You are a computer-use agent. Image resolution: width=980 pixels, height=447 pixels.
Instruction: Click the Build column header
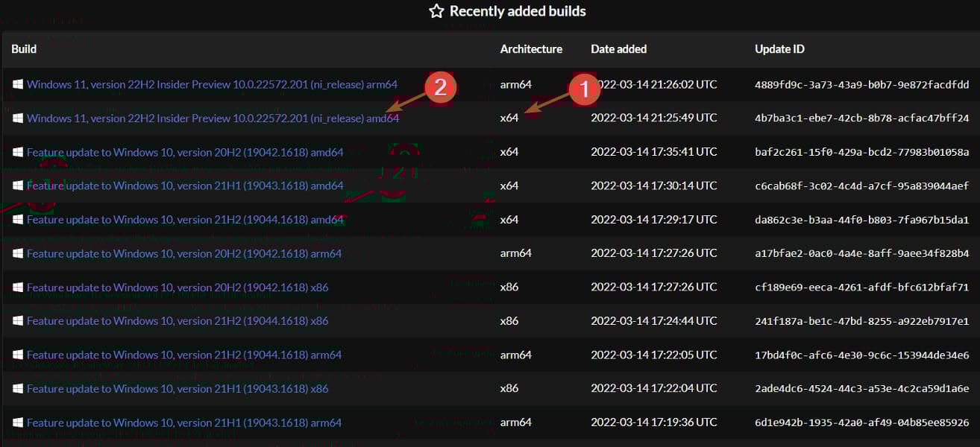(24, 49)
